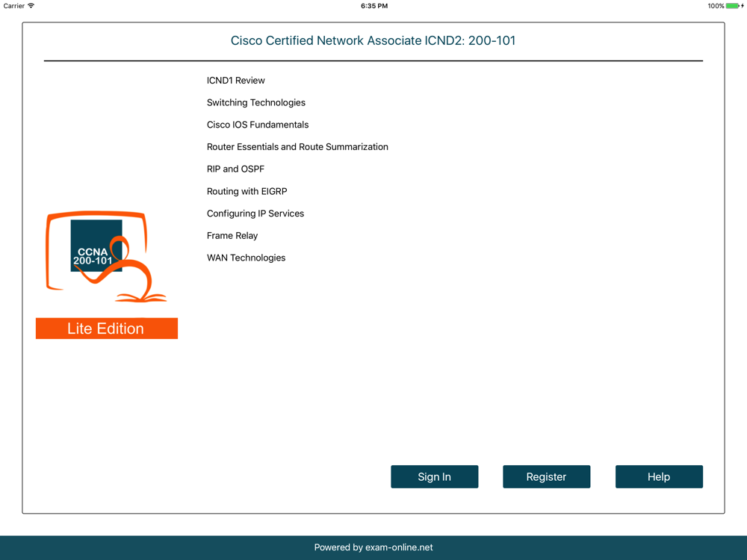
Task: Tap the 6:35 PM clock
Action: [x=373, y=6]
